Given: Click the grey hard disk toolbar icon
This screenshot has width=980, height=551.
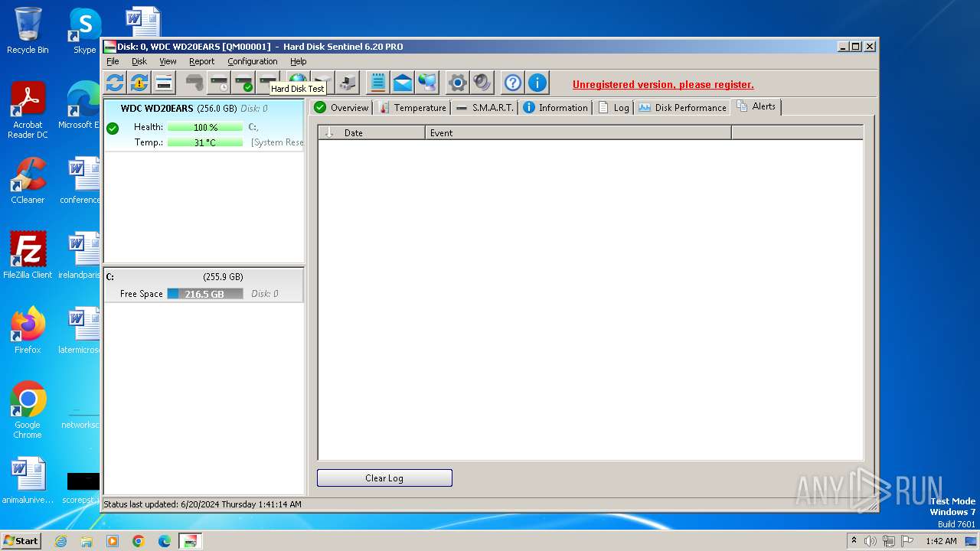Looking at the screenshot, I should pos(194,82).
